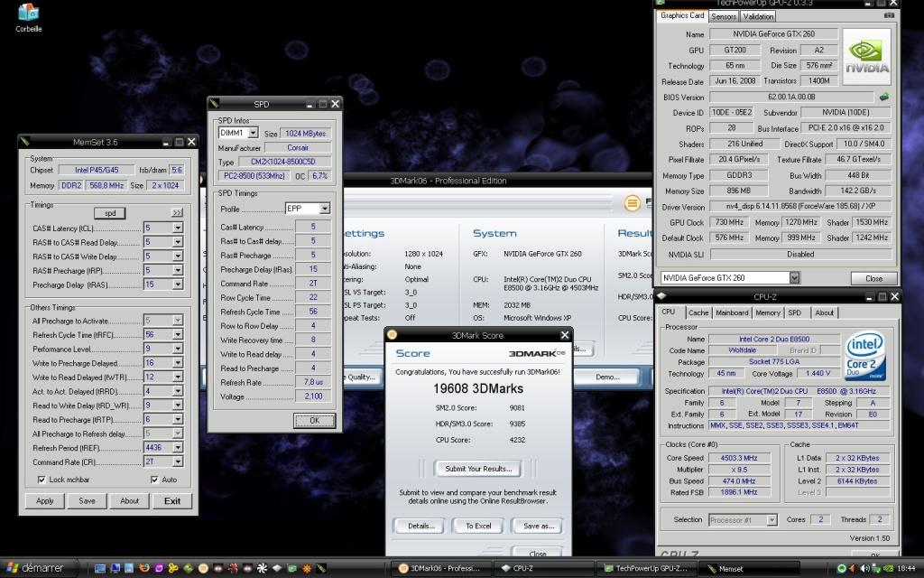This screenshot has width=924, height=578.
Task: Click the green circle tray icon
Action: click(x=842, y=569)
